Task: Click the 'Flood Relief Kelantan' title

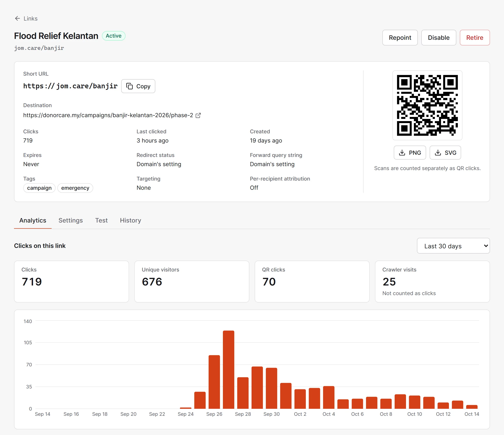Action: 56,36
